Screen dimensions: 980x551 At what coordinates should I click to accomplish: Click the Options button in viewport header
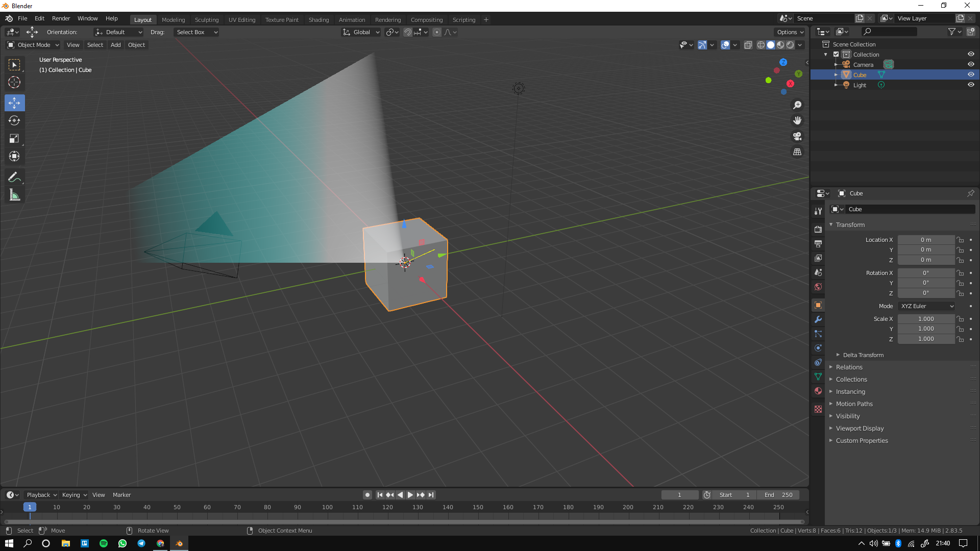click(790, 32)
